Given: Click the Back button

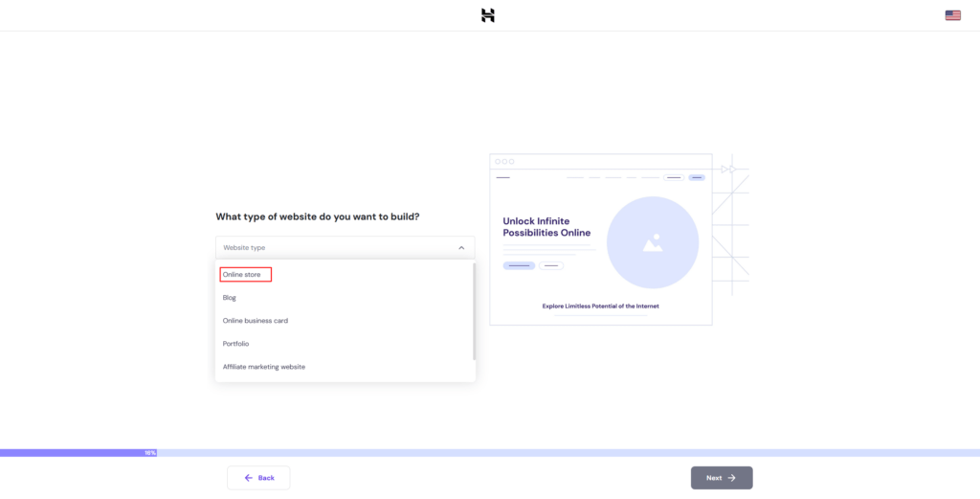Looking at the screenshot, I should [258, 478].
